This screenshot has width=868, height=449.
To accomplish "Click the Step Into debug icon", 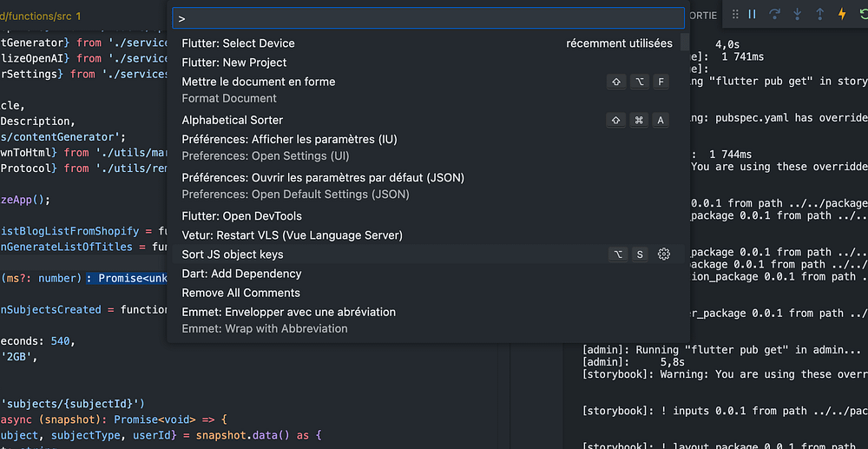I will tap(798, 15).
